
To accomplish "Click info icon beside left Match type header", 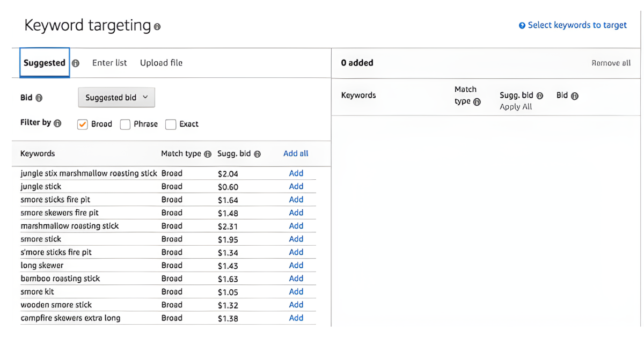I will click(208, 154).
